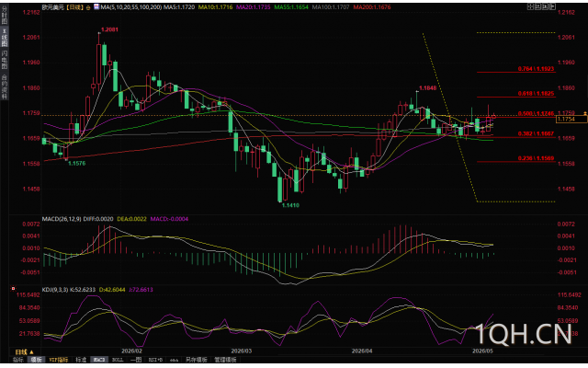Click the purple MA20:1.1735 value
The height and width of the screenshot is (368, 588).
point(254,6)
